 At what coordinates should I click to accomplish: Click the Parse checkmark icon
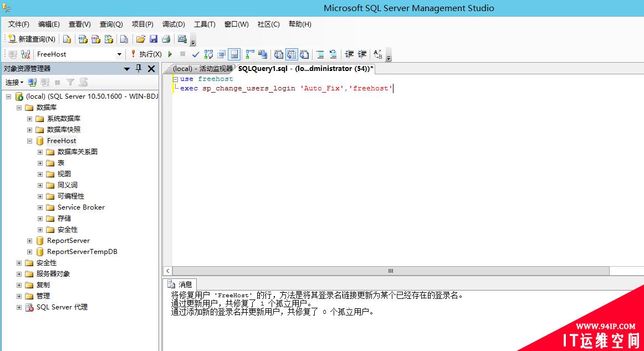pyautogui.click(x=196, y=54)
